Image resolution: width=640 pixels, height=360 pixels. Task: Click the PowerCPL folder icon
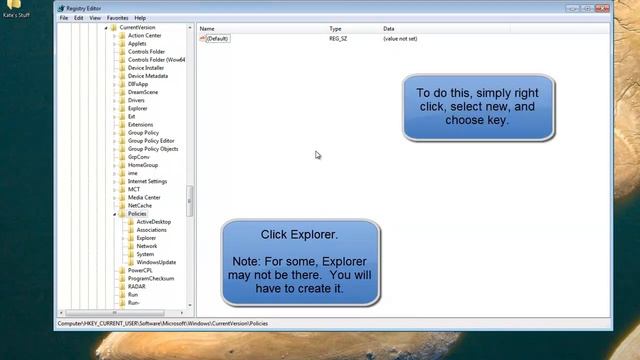[x=122, y=270]
